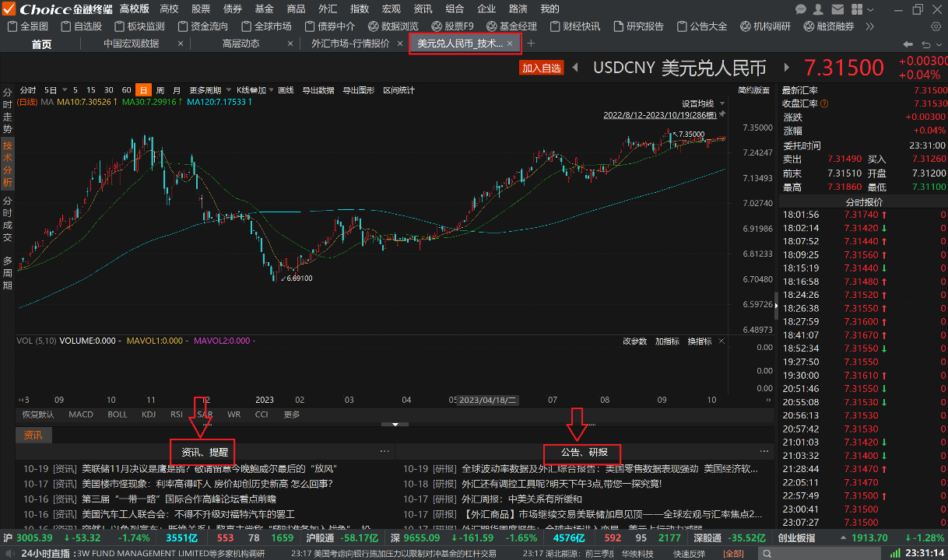Open the 宏观 menu
Viewport: 948px width, 560px height.
[x=391, y=9]
